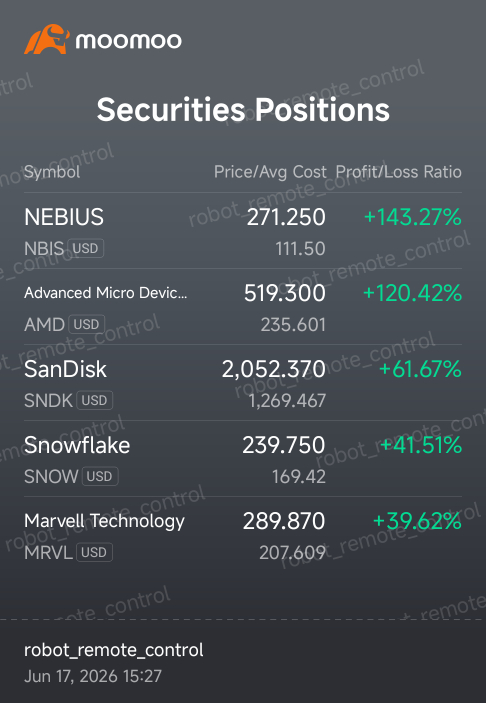Click the Symbol column header
Viewport: 486px width, 703px height.
(x=52, y=172)
